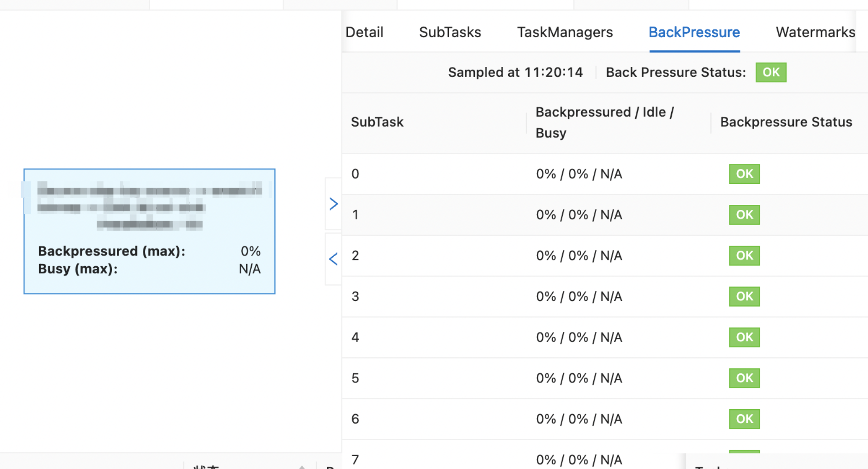Click the Backpressure Status column header
This screenshot has width=868, height=469.
(785, 122)
